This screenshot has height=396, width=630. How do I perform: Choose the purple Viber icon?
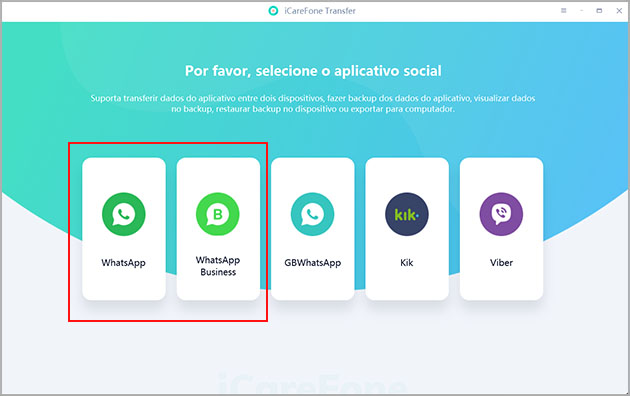[x=501, y=214]
